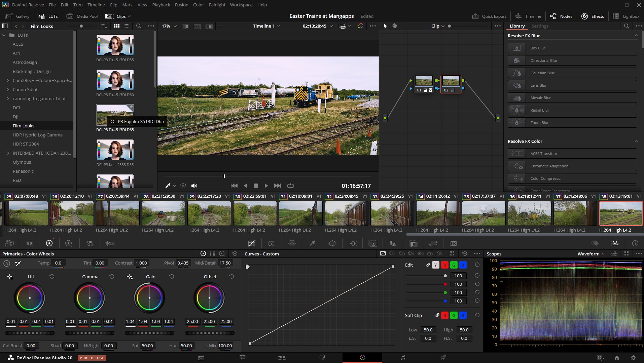
Task: Open the Fairlight menu
Action: point(217,5)
